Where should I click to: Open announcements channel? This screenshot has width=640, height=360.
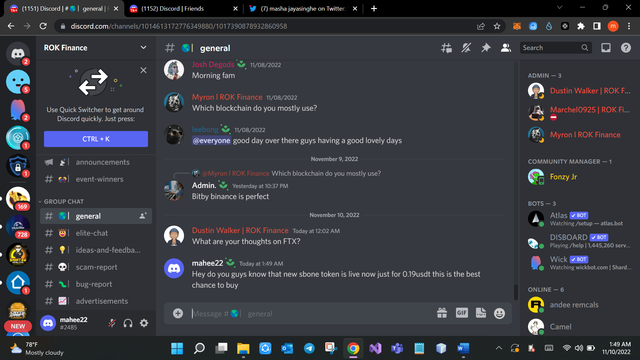pos(96,162)
